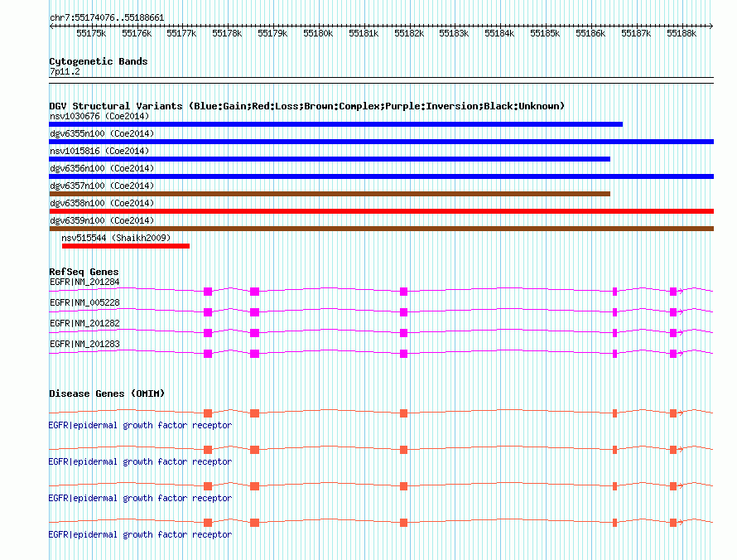This screenshot has height=560, width=737.
Task: Click the nsv1015816 (Coe2014) label
Action: pyautogui.click(x=99, y=151)
